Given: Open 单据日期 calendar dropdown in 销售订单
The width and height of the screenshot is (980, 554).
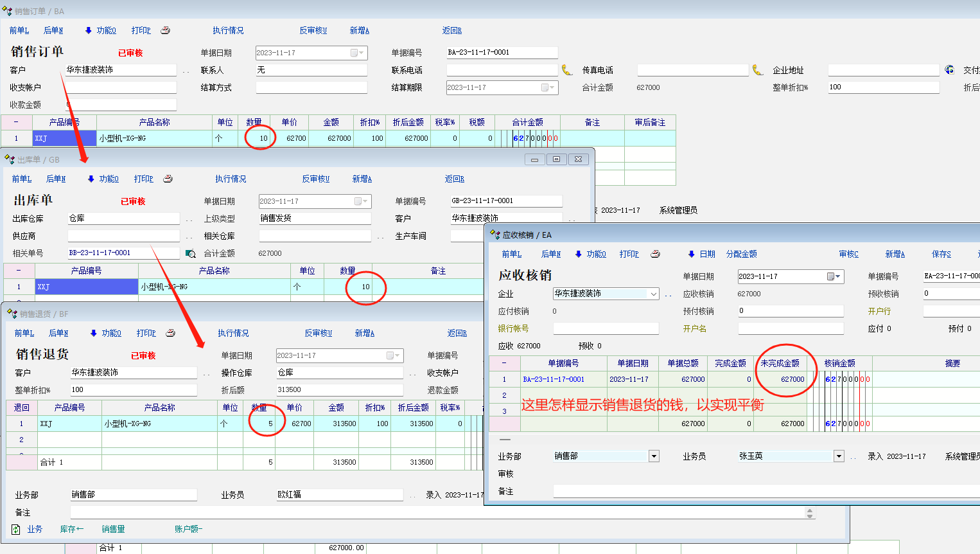Looking at the screenshot, I should tap(357, 53).
